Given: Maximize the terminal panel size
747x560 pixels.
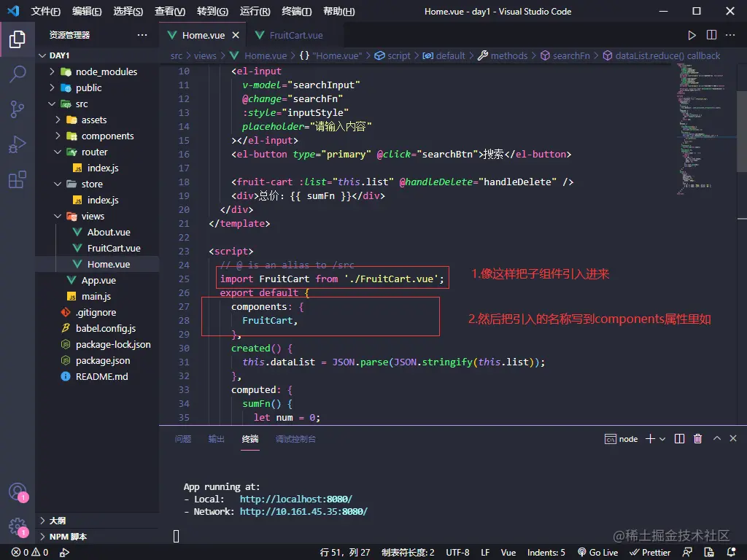Looking at the screenshot, I should click(x=717, y=438).
